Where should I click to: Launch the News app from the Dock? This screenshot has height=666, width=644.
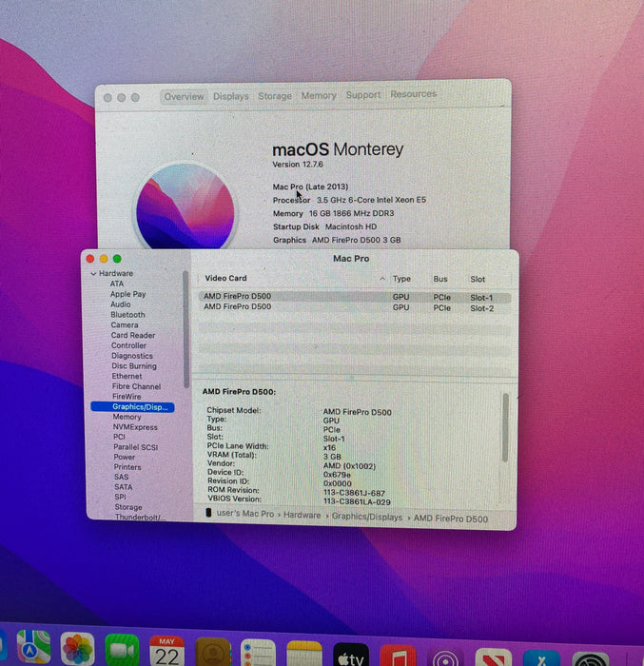[493, 657]
